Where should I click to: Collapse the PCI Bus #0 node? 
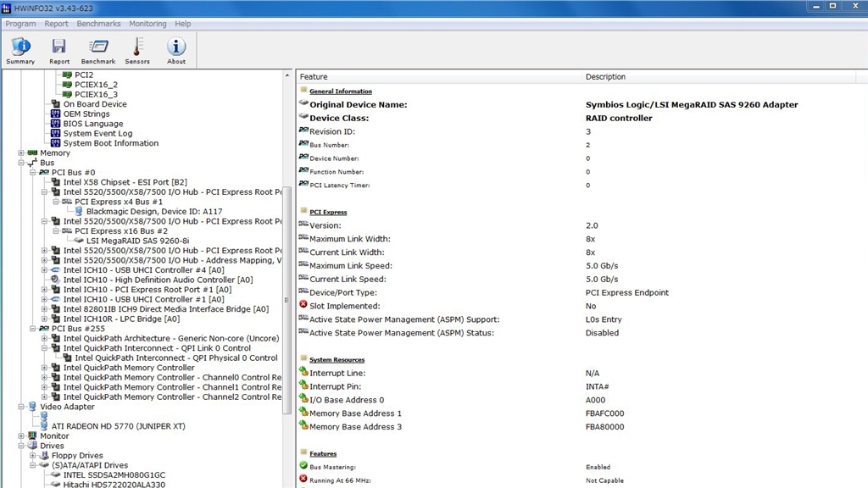(x=33, y=172)
